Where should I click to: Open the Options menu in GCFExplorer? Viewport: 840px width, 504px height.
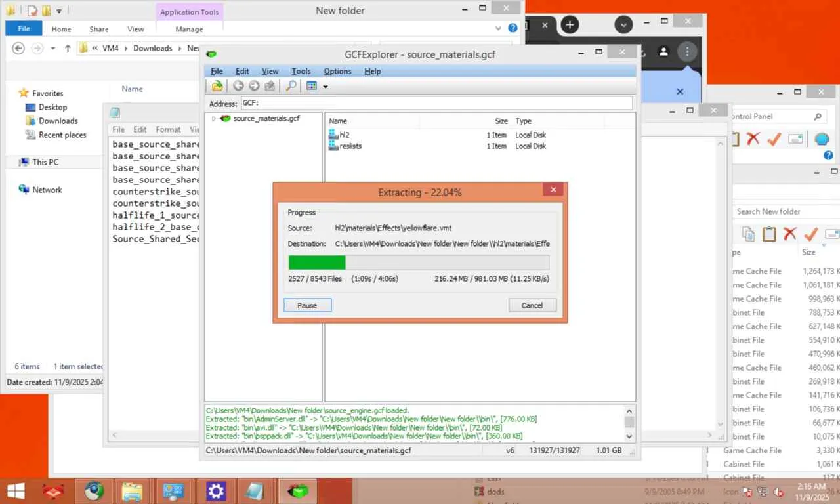337,71
